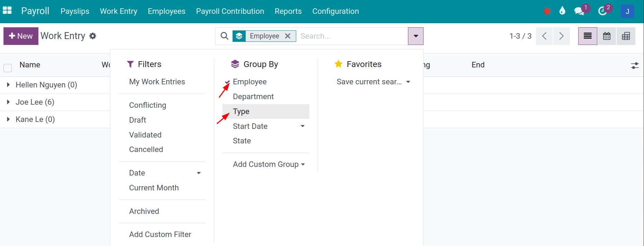The height and width of the screenshot is (246, 644).
Task: Switch to calendar view
Action: click(607, 36)
